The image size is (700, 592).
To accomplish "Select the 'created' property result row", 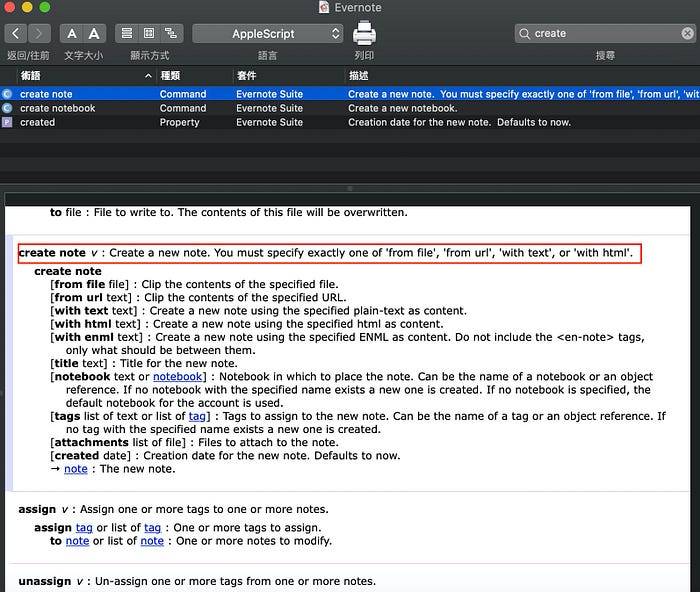I will pyautogui.click(x=350, y=122).
